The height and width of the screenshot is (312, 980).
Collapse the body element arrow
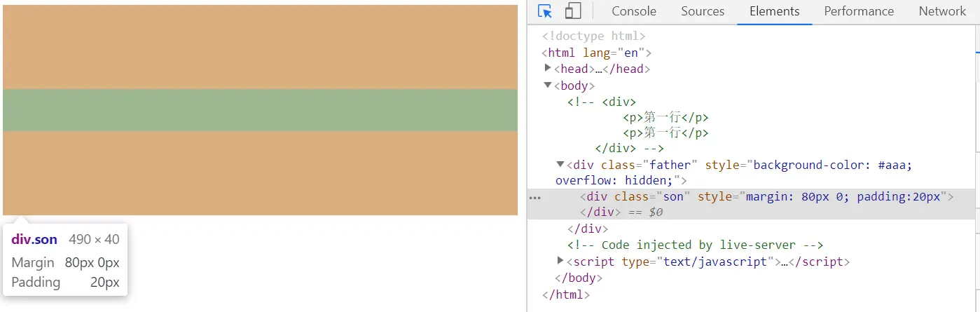coord(548,85)
